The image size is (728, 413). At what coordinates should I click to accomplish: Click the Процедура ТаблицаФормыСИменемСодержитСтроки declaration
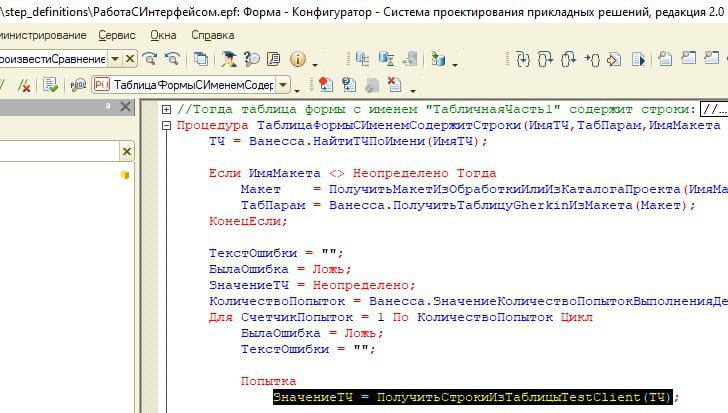[x=448, y=125]
